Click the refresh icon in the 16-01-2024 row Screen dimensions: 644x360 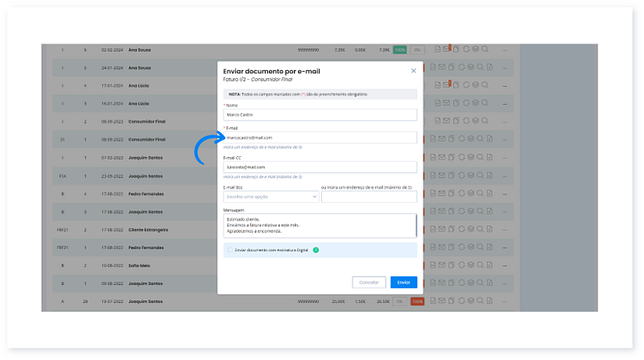tap(466, 103)
